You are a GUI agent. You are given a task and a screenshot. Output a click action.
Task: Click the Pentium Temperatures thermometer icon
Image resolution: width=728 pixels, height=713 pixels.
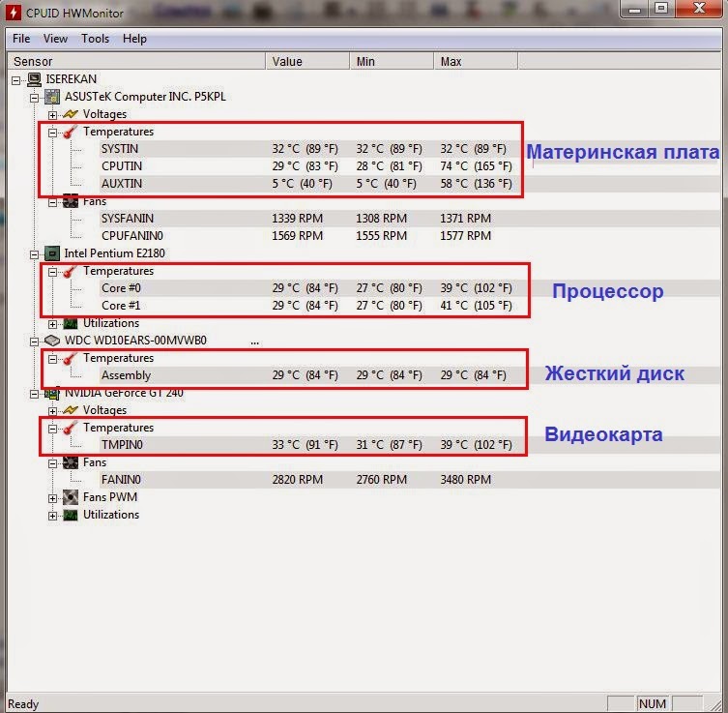[71, 271]
